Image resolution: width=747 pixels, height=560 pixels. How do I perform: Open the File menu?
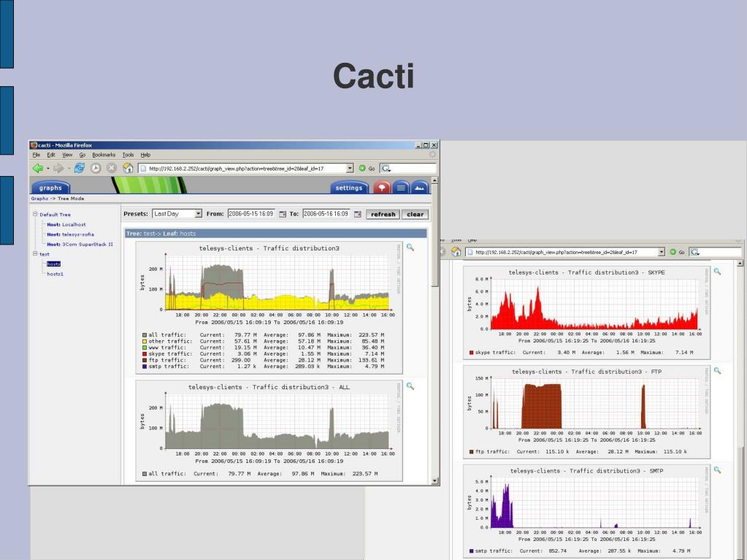point(37,155)
